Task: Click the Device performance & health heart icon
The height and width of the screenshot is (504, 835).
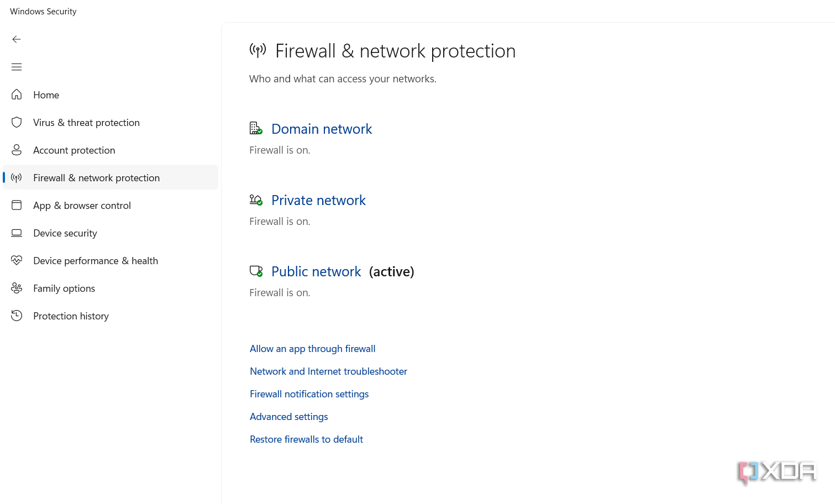Action: coord(17,260)
